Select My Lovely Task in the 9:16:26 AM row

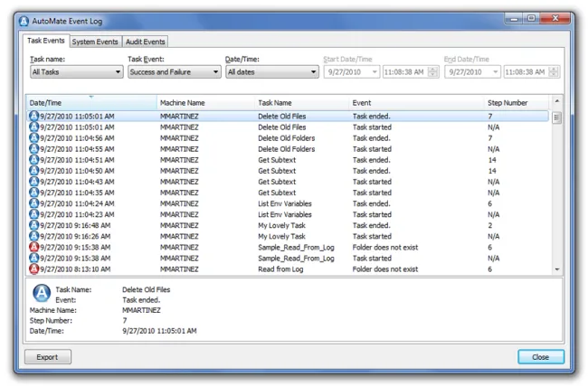pos(281,236)
